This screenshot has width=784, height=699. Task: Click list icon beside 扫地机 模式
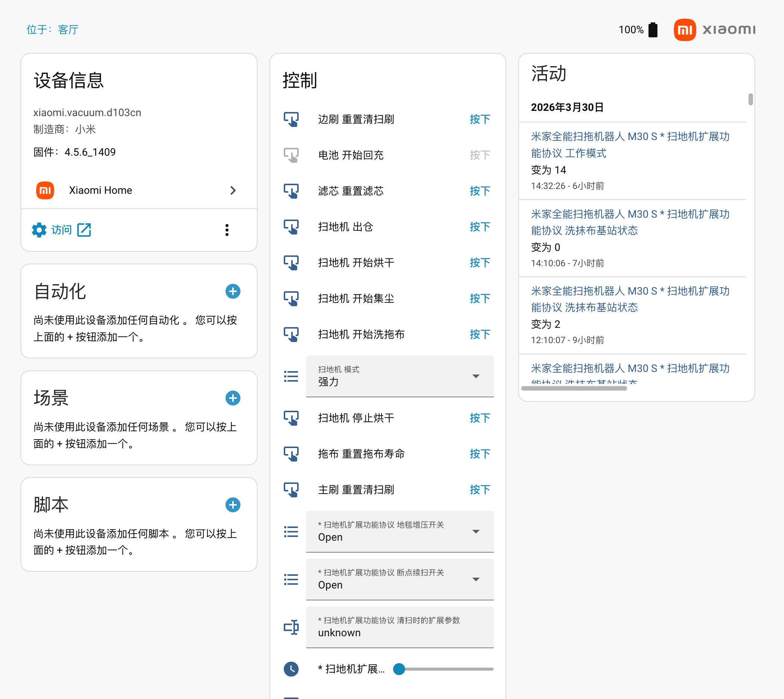(291, 376)
